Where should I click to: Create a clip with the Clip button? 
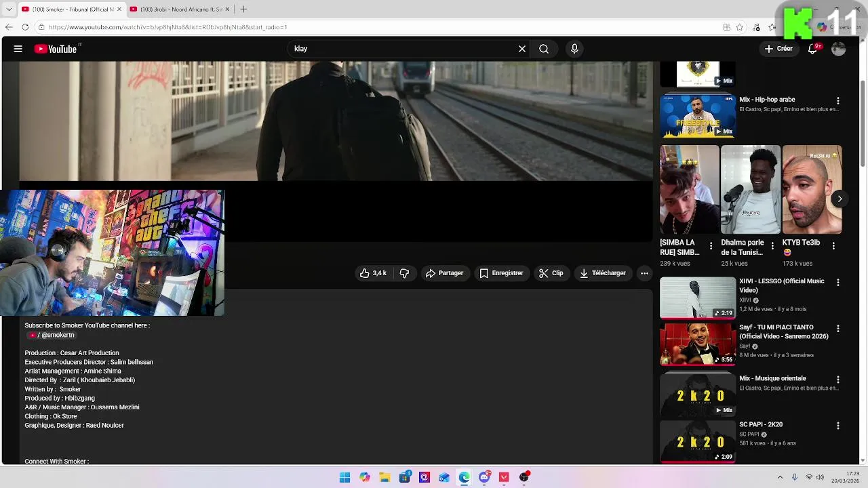(551, 273)
